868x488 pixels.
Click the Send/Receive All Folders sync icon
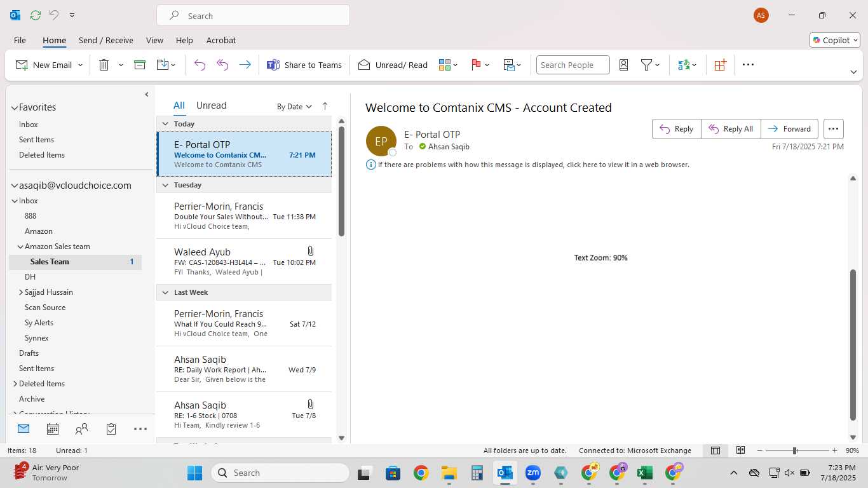(35, 15)
